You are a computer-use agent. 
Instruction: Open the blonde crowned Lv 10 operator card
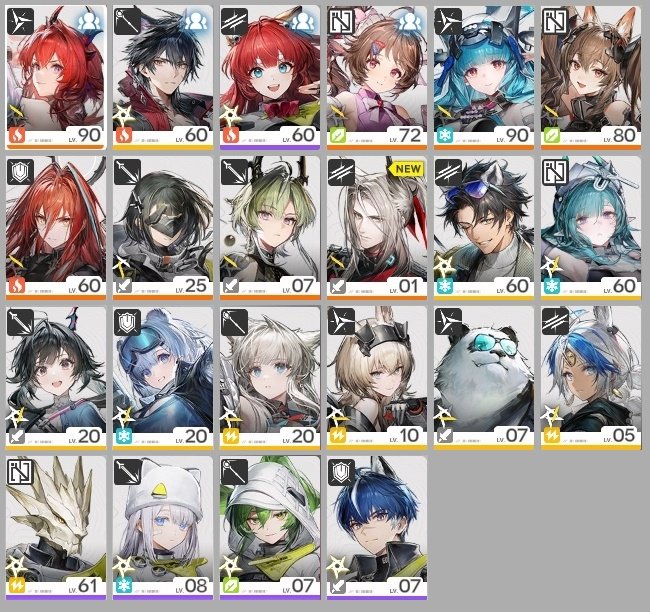click(x=377, y=378)
